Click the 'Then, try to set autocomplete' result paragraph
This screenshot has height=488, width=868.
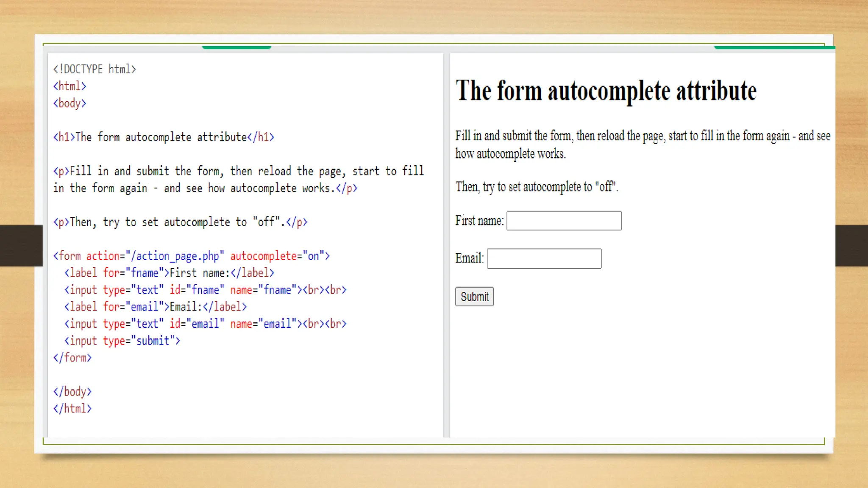point(537,187)
